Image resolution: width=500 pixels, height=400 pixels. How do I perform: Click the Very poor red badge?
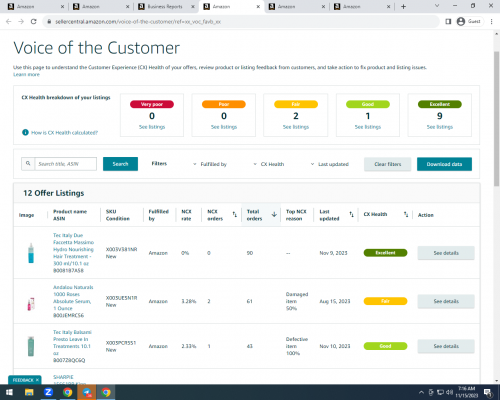pos(152,104)
